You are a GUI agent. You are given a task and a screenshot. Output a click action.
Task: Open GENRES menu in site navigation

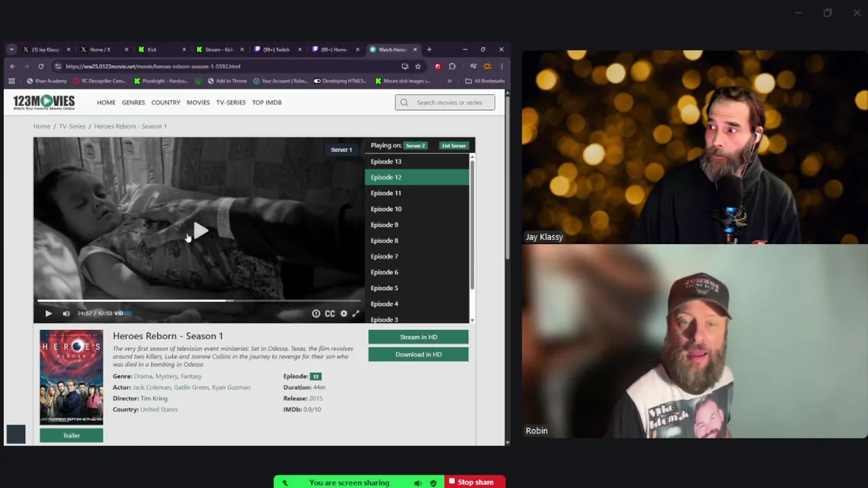tap(133, 102)
